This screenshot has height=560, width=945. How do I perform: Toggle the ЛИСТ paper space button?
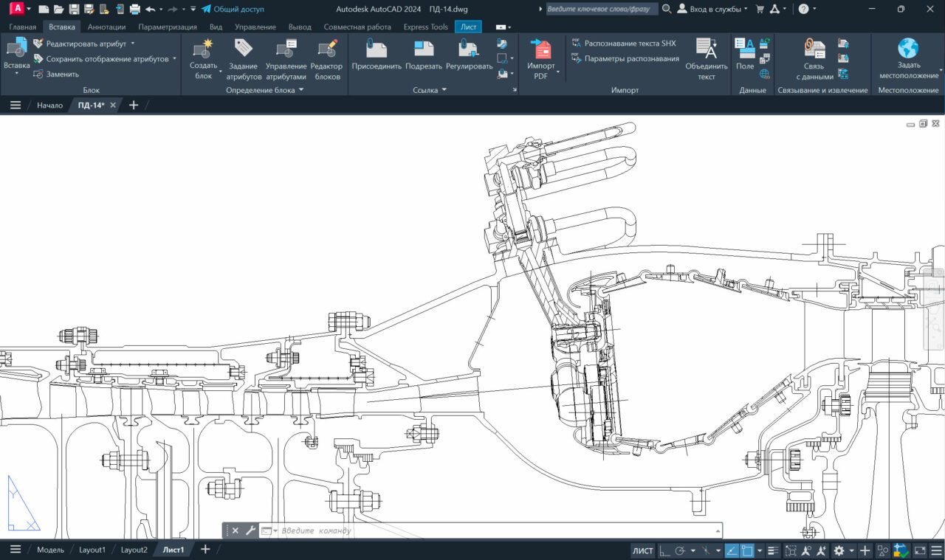point(642,550)
